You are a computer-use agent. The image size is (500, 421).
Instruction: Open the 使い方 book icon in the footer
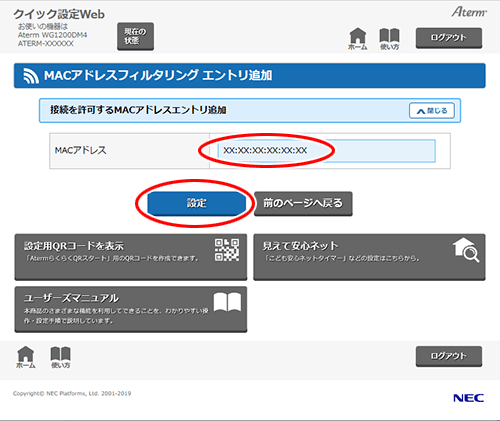coord(60,357)
